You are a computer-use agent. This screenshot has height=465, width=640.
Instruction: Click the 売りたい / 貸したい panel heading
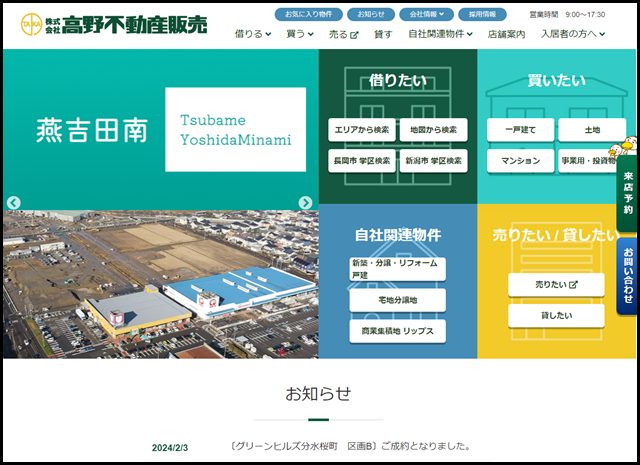556,235
